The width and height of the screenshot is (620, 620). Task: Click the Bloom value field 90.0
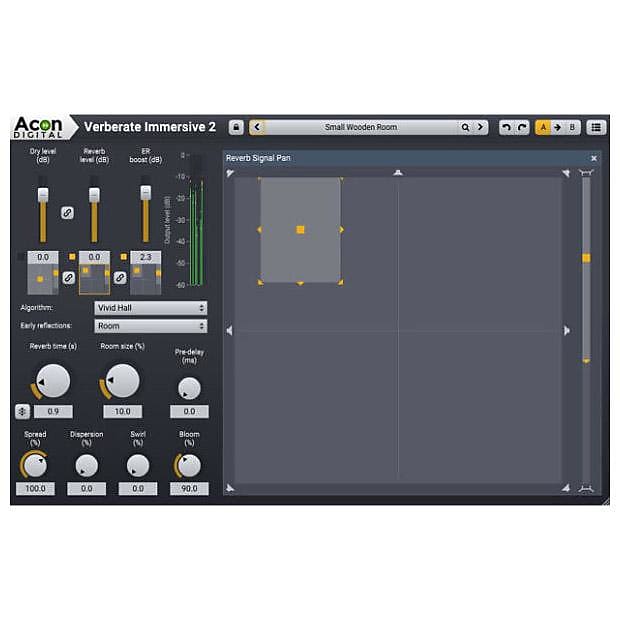pos(189,489)
